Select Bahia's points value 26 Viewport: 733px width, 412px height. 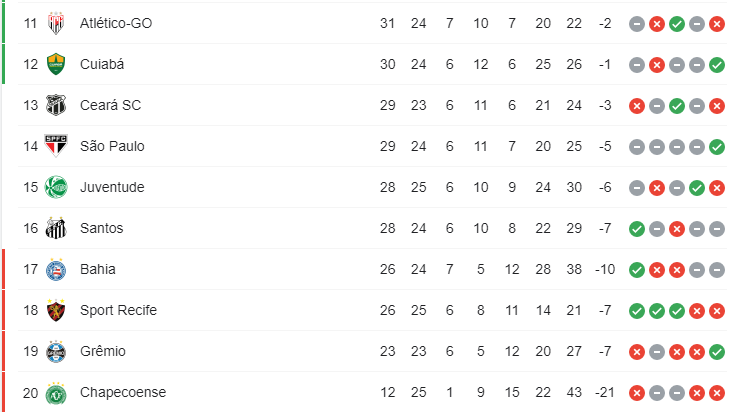tap(388, 269)
